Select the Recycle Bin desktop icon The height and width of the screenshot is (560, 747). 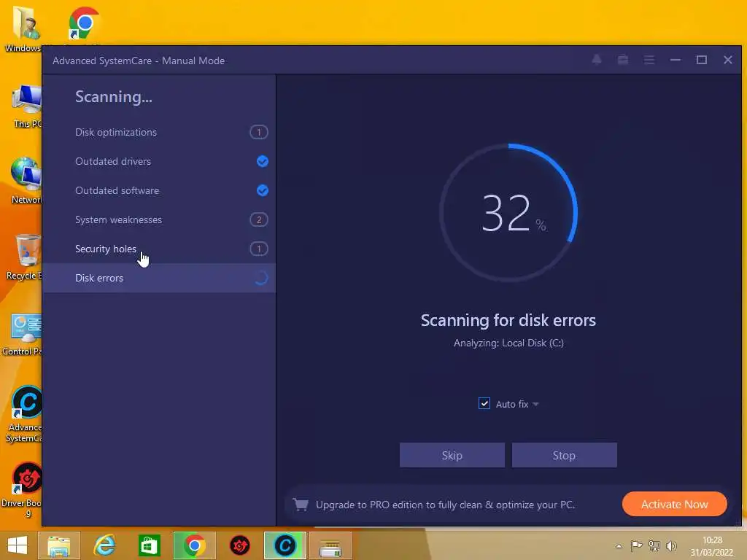pos(26,257)
